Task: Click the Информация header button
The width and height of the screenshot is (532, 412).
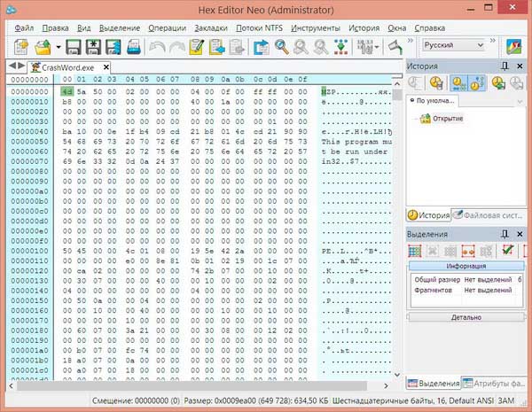Action: [x=465, y=266]
